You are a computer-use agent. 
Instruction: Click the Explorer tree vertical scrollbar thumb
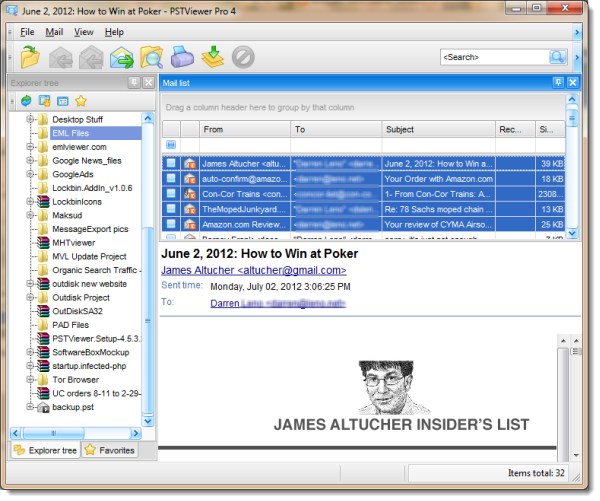click(x=147, y=321)
